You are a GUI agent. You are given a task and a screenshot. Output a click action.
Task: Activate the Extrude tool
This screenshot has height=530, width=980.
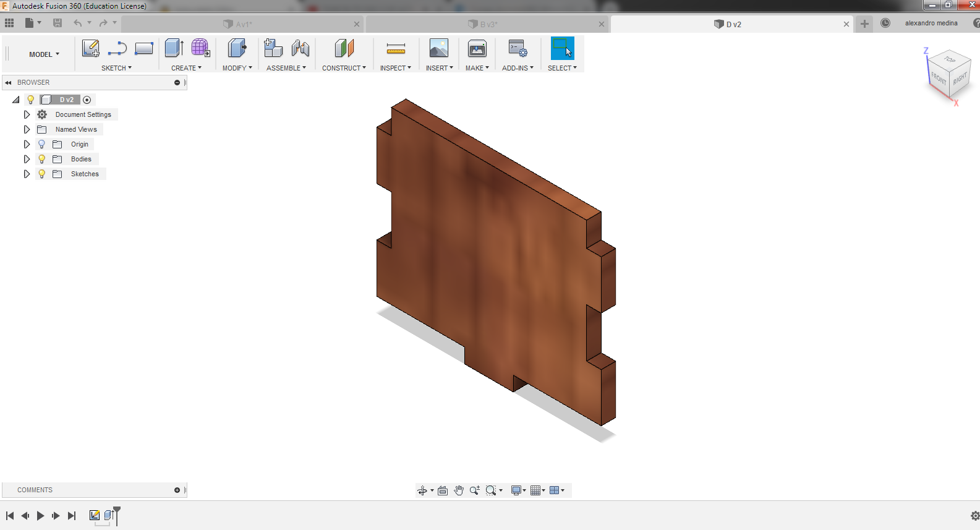coord(174,48)
